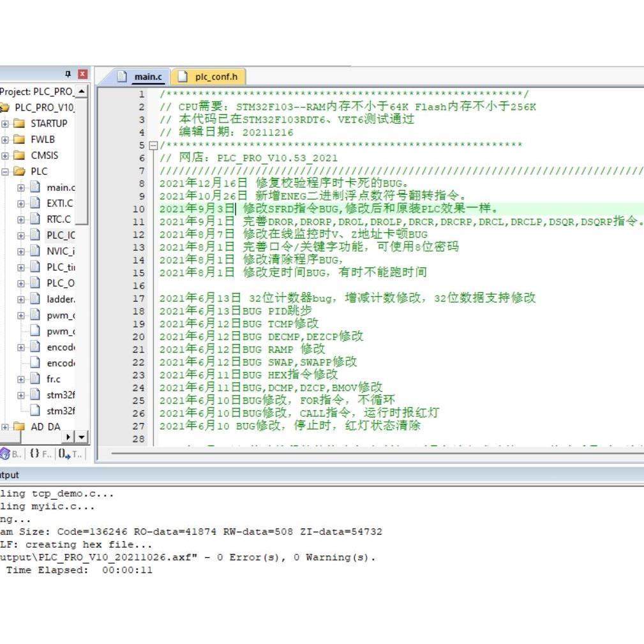Click the SWAP,SWAPP comment on line 22
Viewport: 644px width, 644px height.
(x=312, y=362)
